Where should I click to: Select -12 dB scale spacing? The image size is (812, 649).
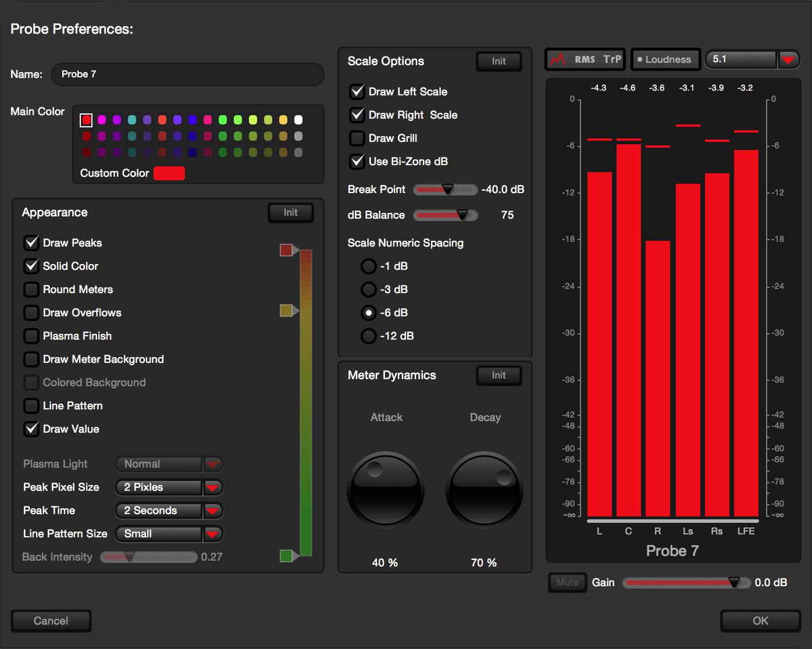point(369,336)
